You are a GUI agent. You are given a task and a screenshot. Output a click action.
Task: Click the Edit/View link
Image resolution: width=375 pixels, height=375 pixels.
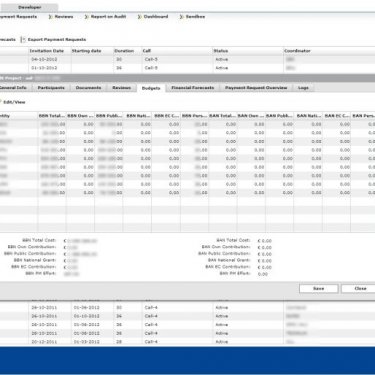coord(14,102)
